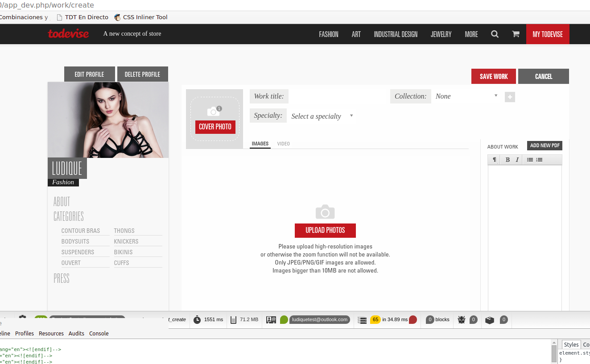The width and height of the screenshot is (590, 364).
Task: Click the box icon at the right end of the debug toolbar
Action: point(490,320)
